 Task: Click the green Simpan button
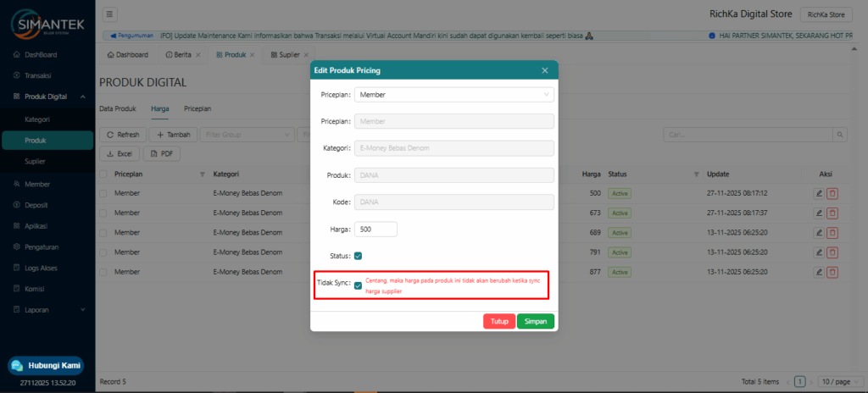(x=536, y=322)
